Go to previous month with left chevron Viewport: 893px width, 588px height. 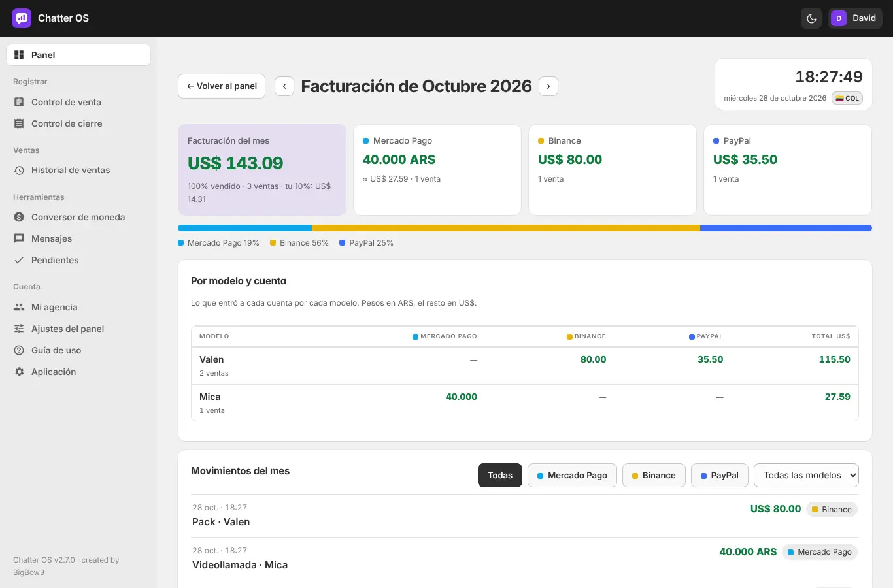tap(284, 86)
